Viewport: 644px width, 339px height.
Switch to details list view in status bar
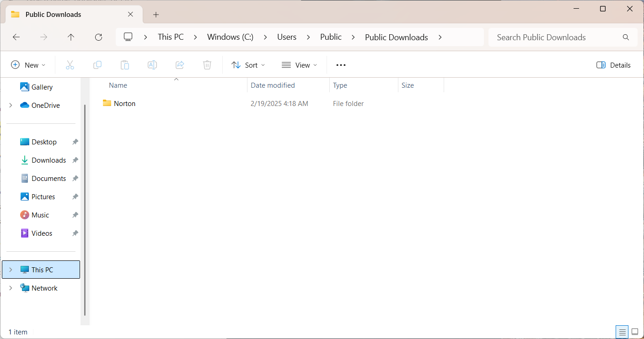tap(622, 332)
